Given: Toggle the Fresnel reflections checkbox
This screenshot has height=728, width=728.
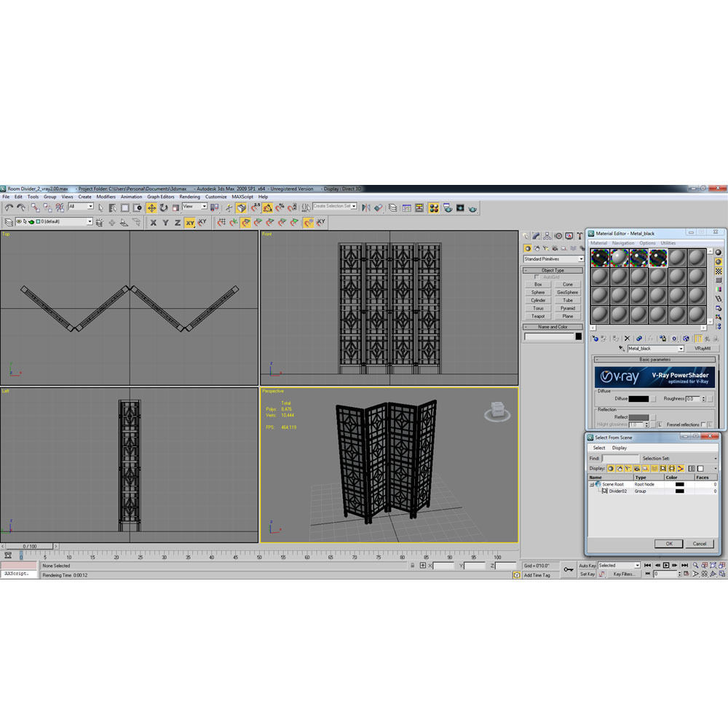Looking at the screenshot, I should point(703,424).
